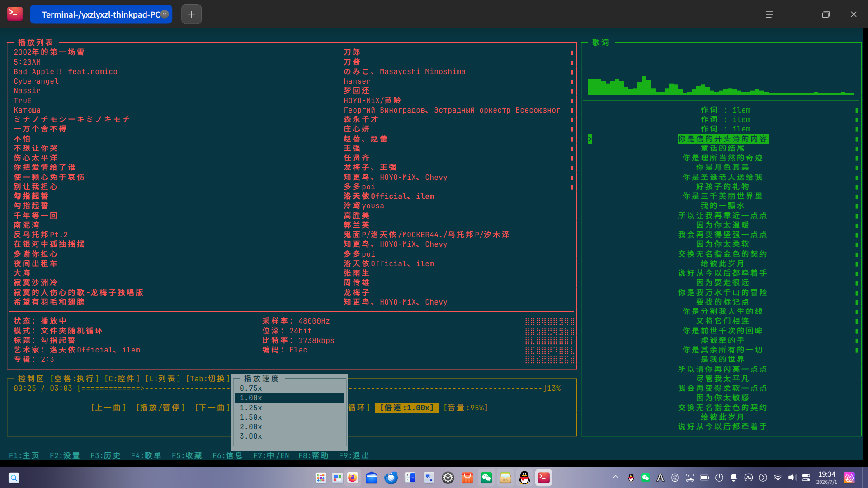Go to F1:主页 home page

pyautogui.click(x=24, y=455)
